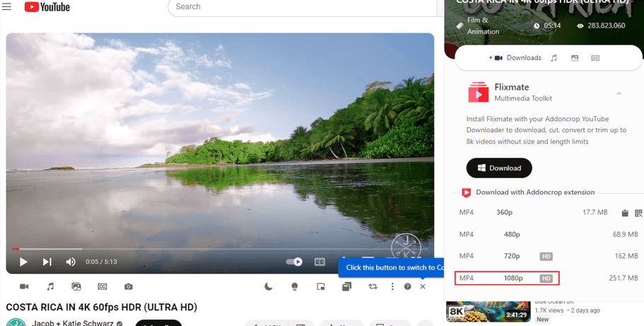
Task: Open the three-dot more options menu
Action: tap(392, 286)
